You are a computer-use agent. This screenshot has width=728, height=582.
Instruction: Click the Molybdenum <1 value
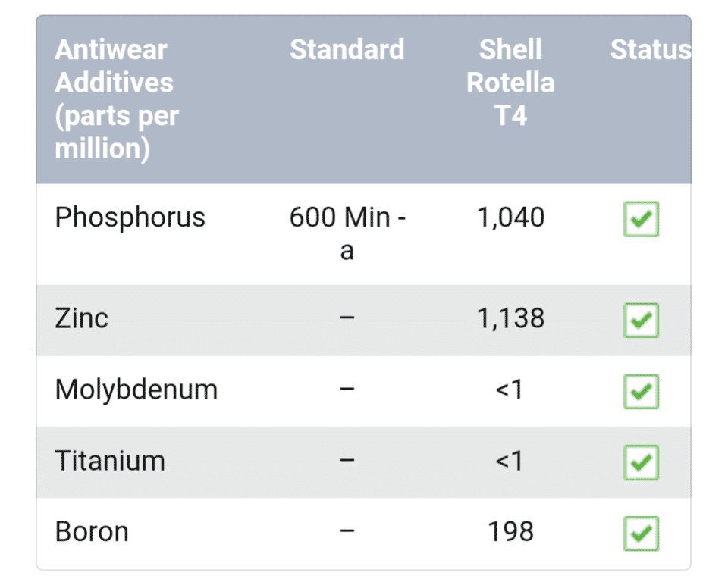[510, 390]
